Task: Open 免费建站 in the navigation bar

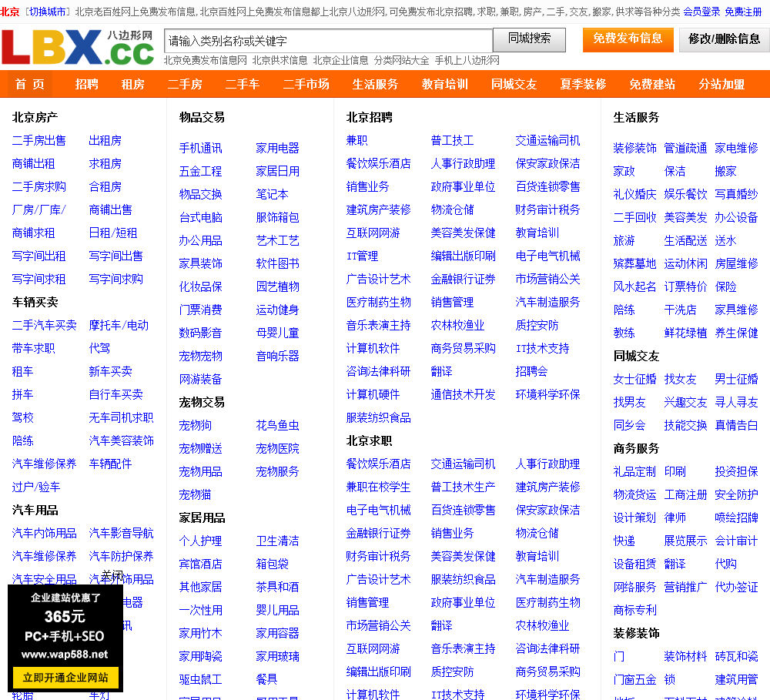Action: (652, 84)
